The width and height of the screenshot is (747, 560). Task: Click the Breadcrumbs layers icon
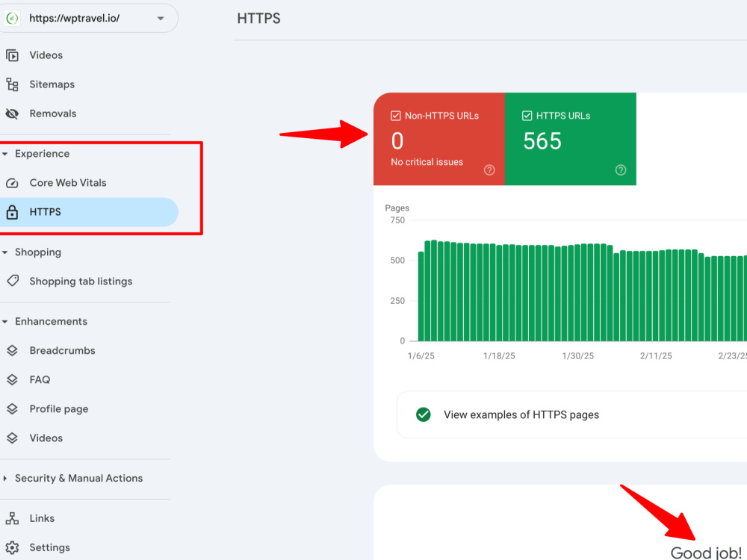click(x=12, y=350)
